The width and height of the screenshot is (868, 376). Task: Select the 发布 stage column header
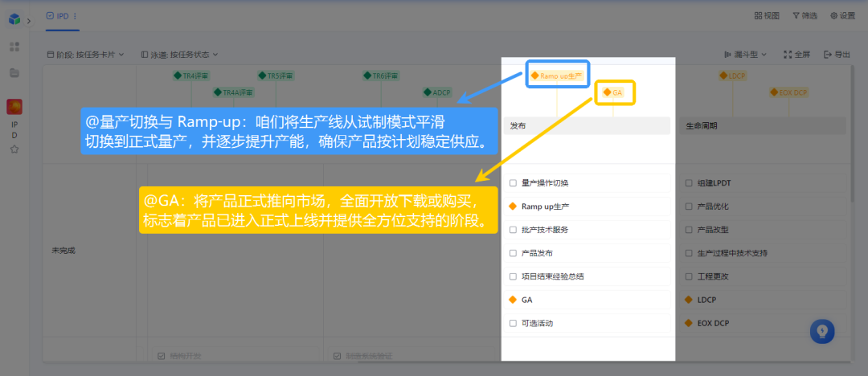(587, 126)
